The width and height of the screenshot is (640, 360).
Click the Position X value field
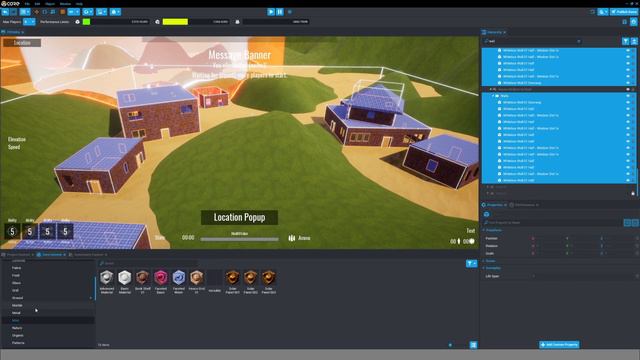pyautogui.click(x=548, y=238)
